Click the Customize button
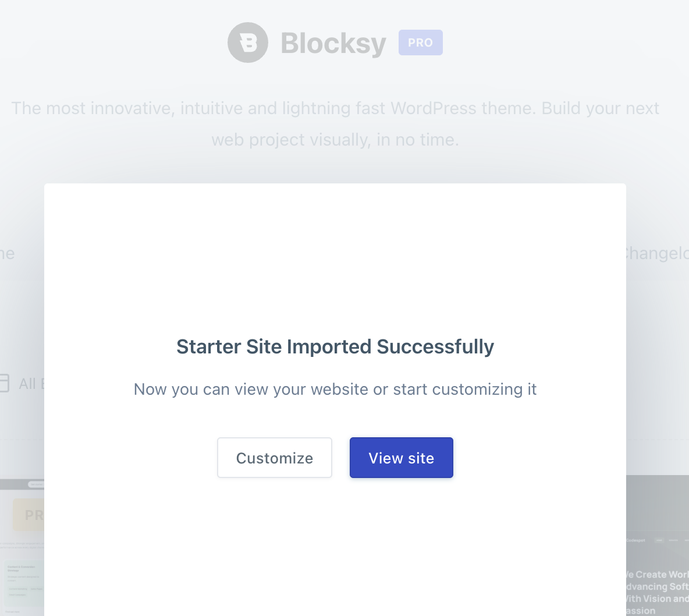The width and height of the screenshot is (689, 616). [275, 458]
